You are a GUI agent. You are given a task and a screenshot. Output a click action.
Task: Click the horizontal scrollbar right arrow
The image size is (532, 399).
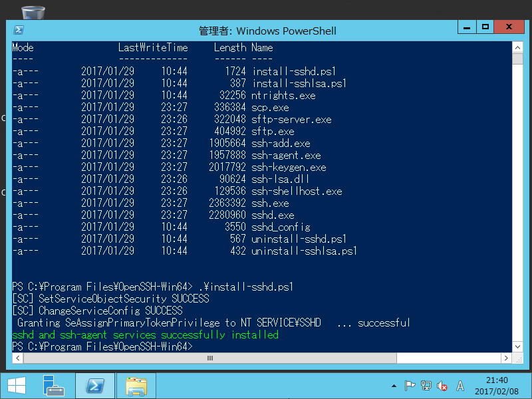(x=506, y=358)
